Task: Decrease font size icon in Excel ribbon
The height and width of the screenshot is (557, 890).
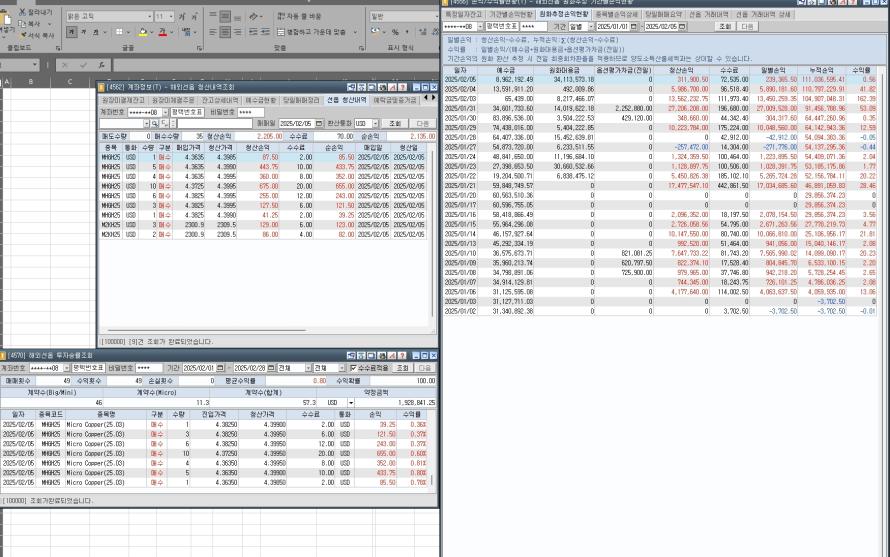Action: 194,16
